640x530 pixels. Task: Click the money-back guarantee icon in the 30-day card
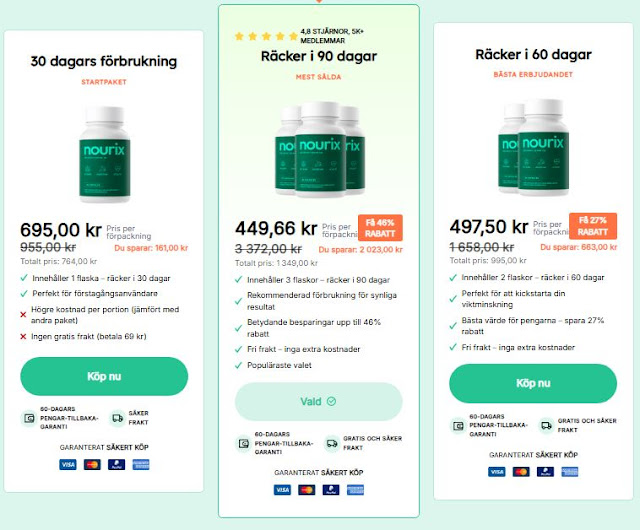pos(29,418)
